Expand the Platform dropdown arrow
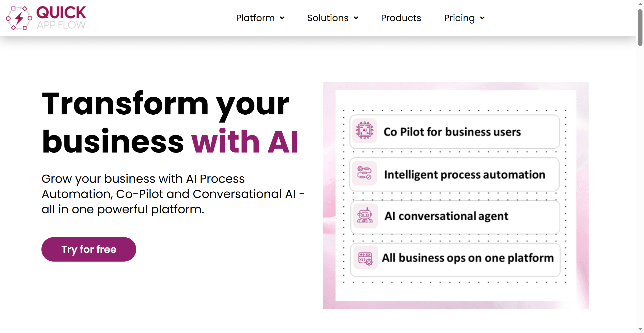Image resolution: width=644 pixels, height=333 pixels. (282, 18)
